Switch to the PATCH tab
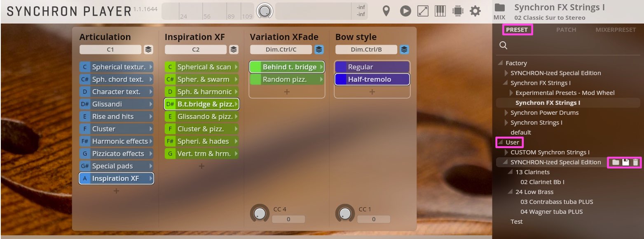 [566, 30]
